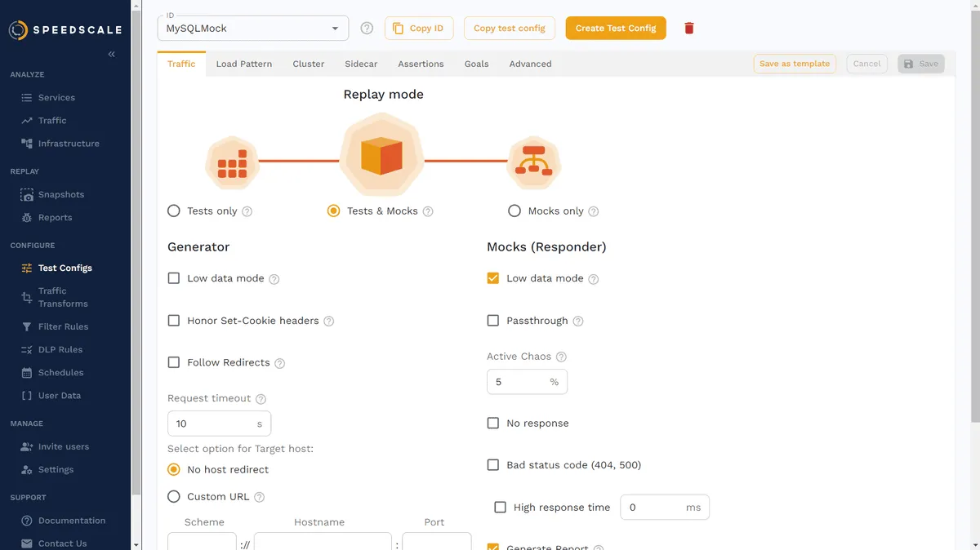980x550 pixels.
Task: Check the Passthrough option
Action: [x=493, y=321]
